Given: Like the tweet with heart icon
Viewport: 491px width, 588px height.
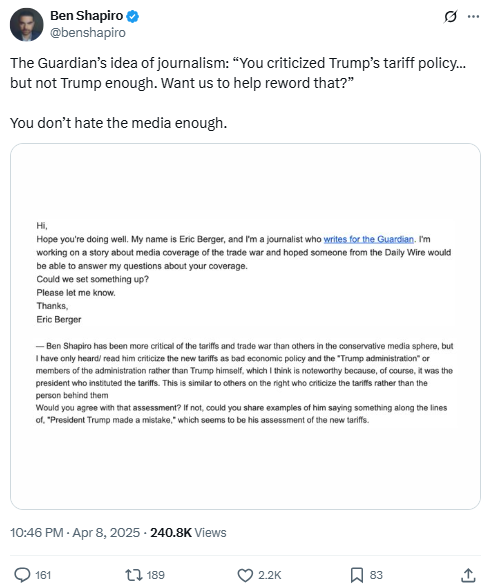Looking at the screenshot, I should 245,575.
